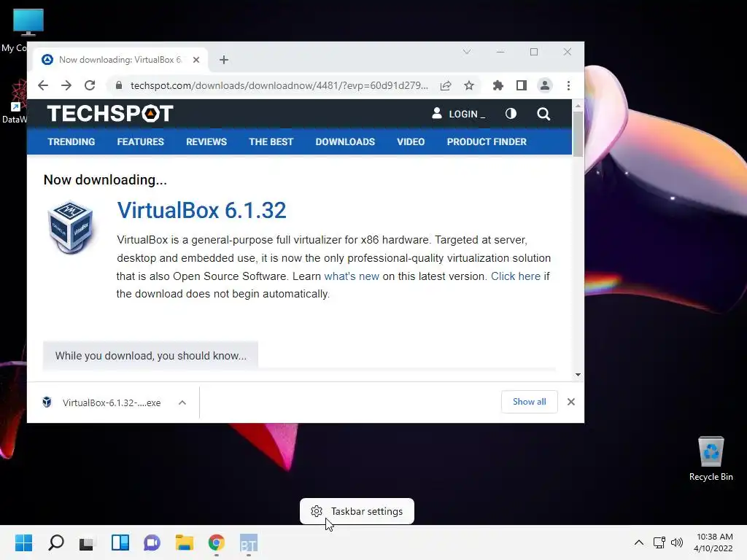Screen dimensions: 747x560
Task: Open network status tray icon
Action: point(659,542)
